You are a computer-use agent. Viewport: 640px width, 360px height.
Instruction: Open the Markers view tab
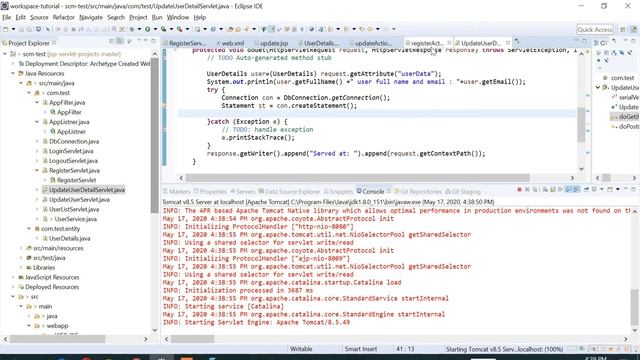pyautogui.click(x=177, y=191)
